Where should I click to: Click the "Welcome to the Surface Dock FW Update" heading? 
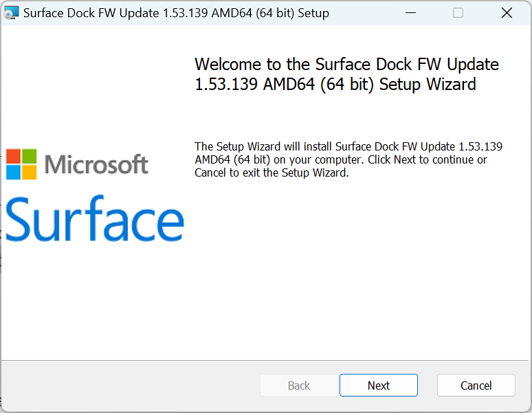pyautogui.click(x=346, y=74)
